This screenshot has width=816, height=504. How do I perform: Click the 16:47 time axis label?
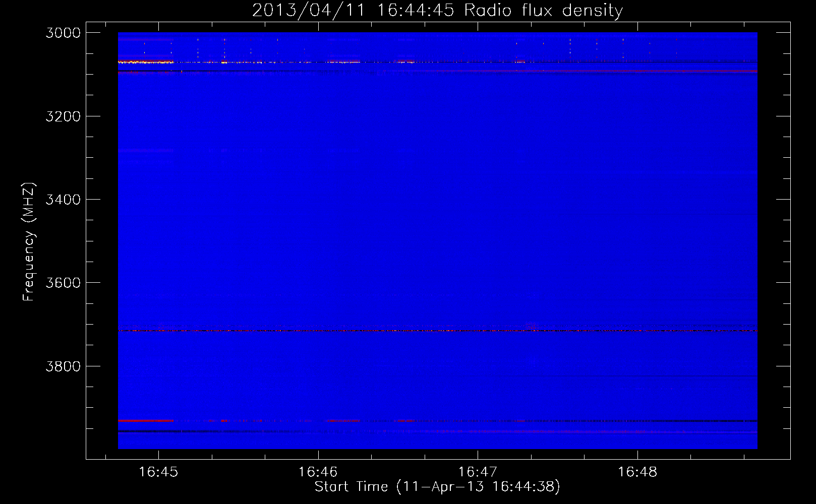click(x=478, y=472)
